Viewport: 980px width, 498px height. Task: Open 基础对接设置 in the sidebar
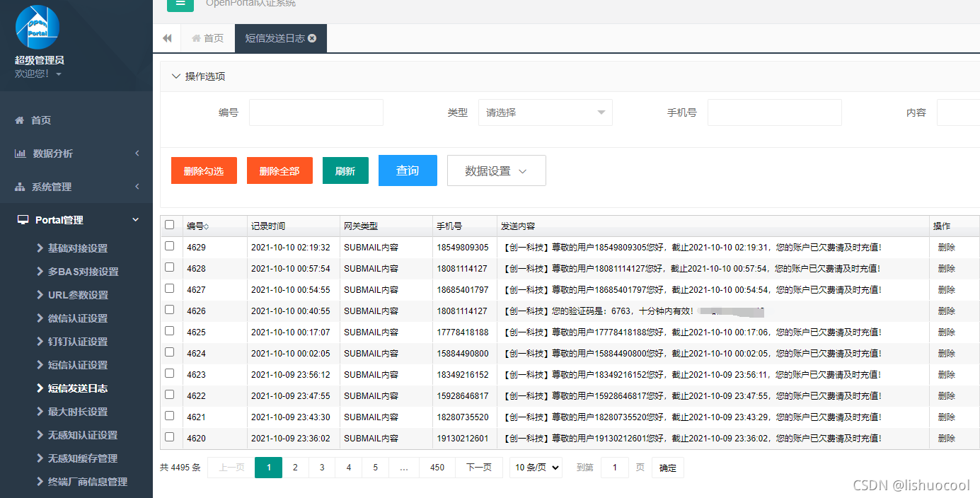pyautogui.click(x=76, y=248)
